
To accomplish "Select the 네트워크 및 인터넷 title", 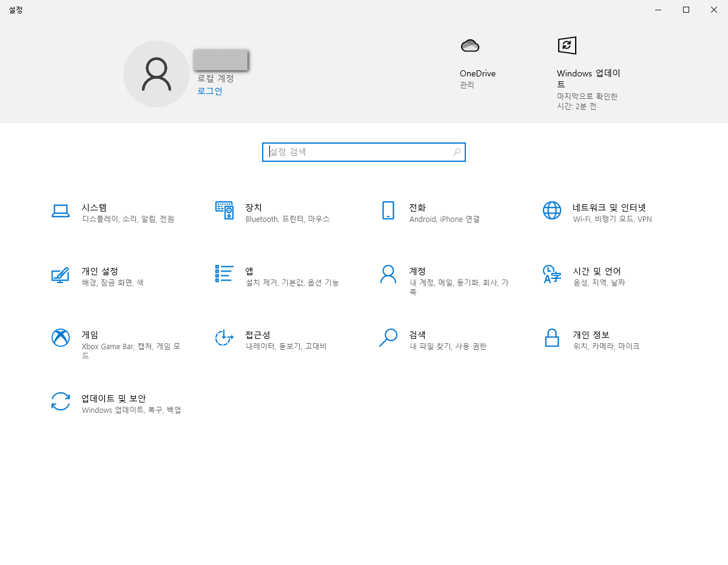I will 610,207.
